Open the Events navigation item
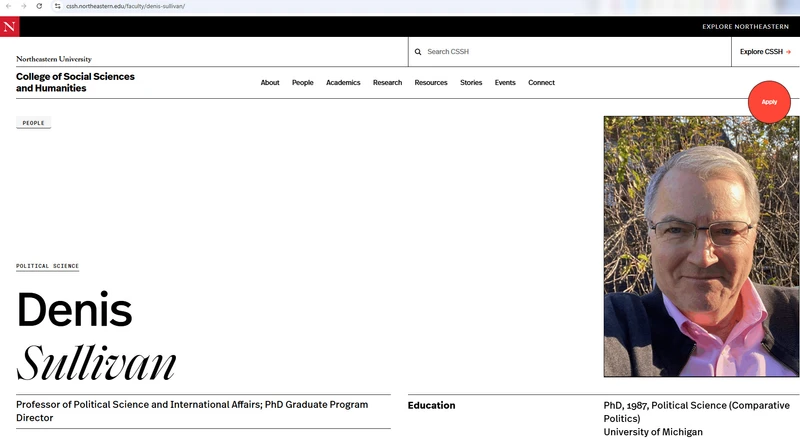Viewport: 800px width, 443px height. pyautogui.click(x=505, y=83)
